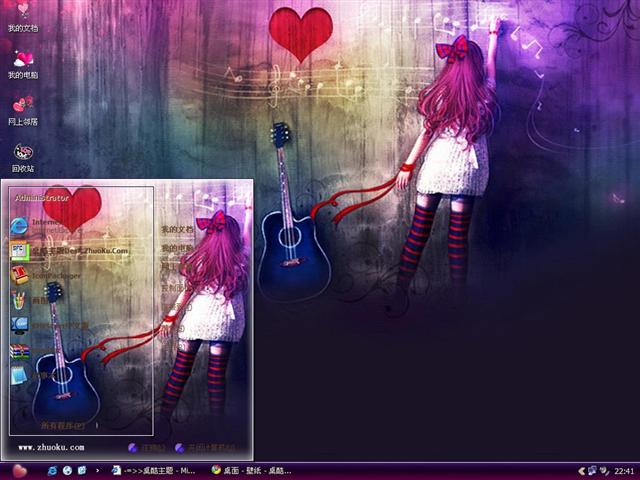
Task: Click the rightmost tray icon beside clock
Action: click(x=604, y=471)
